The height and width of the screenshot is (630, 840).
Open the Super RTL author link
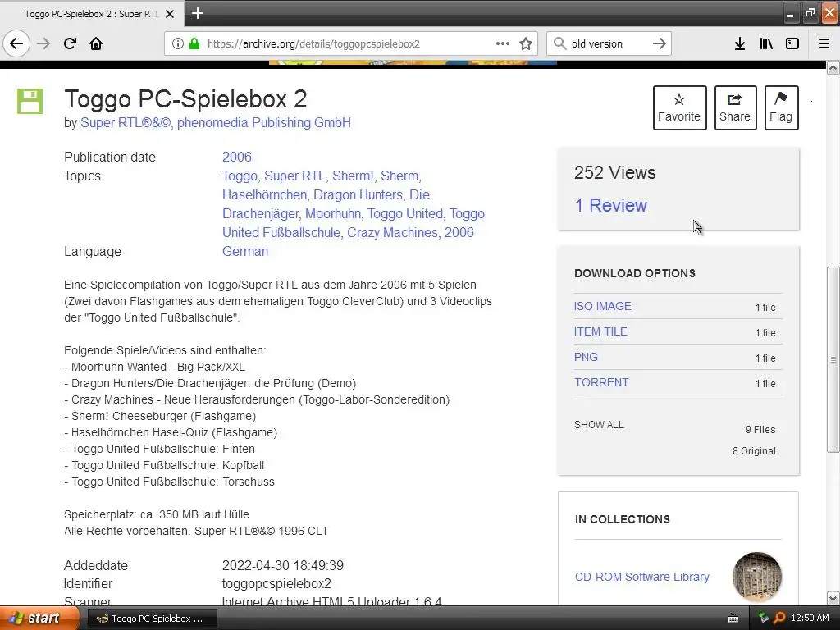coord(126,123)
